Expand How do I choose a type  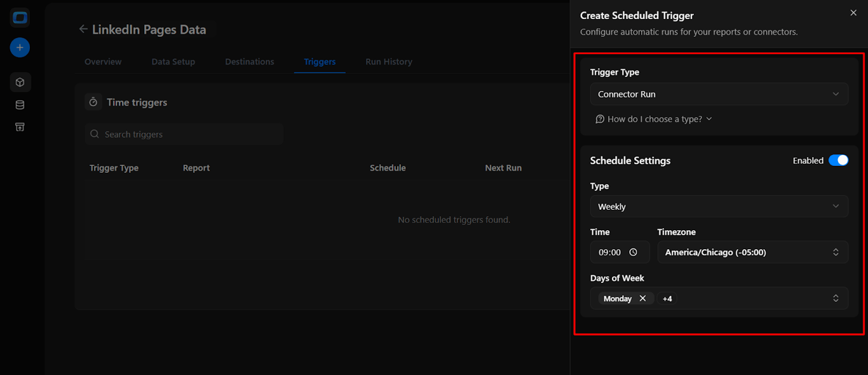[654, 119]
